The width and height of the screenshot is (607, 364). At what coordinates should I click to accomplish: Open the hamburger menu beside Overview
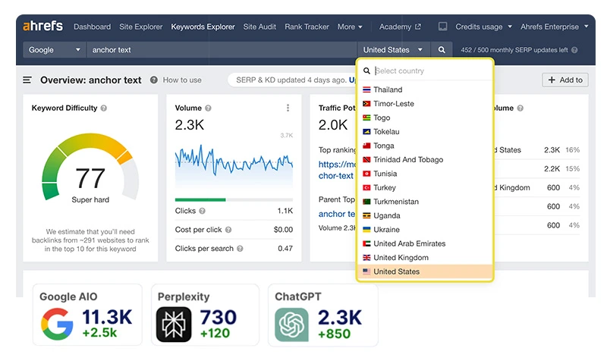click(x=27, y=80)
